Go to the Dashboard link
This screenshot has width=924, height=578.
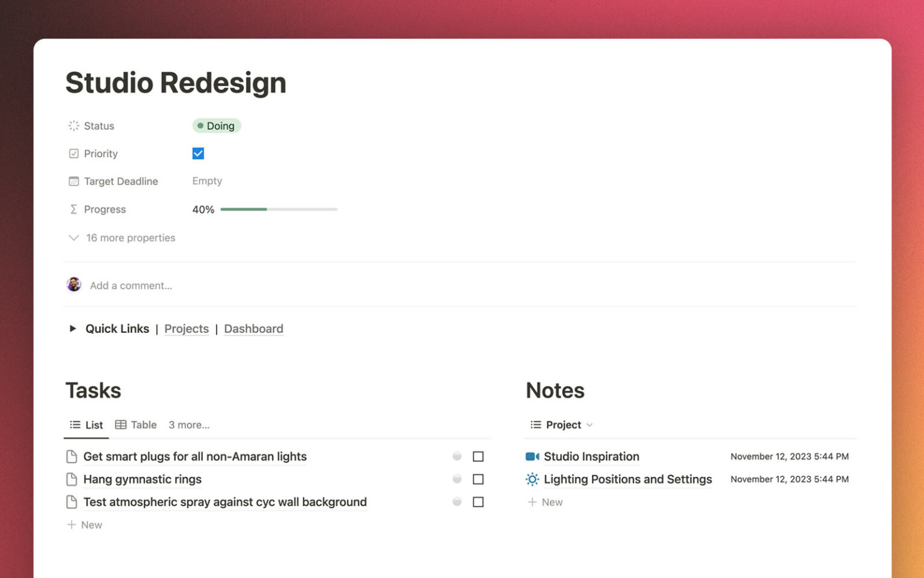click(x=253, y=329)
